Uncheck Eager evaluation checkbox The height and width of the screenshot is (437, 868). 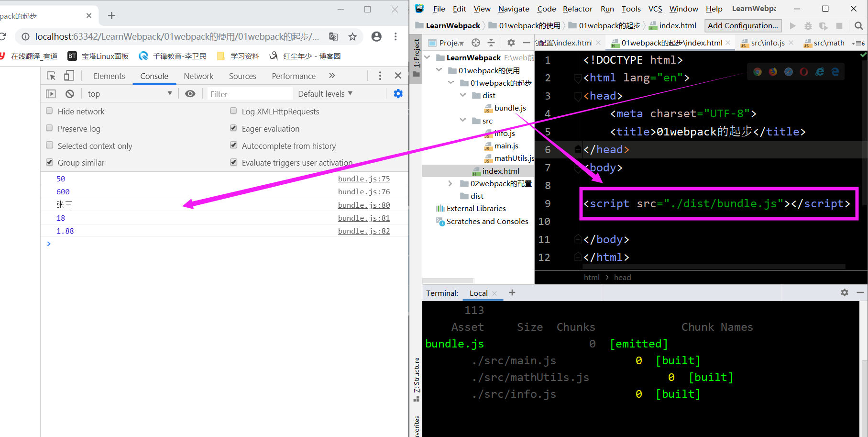(233, 128)
